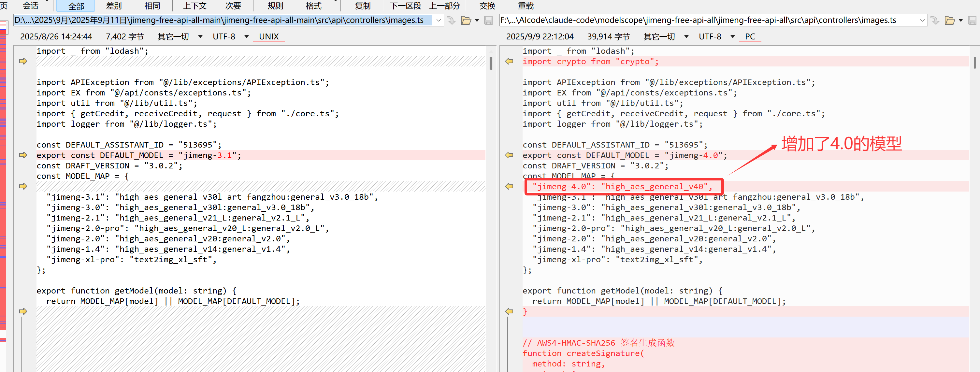Copy left section after getModel return to right
The image size is (980, 372).
tap(23, 311)
